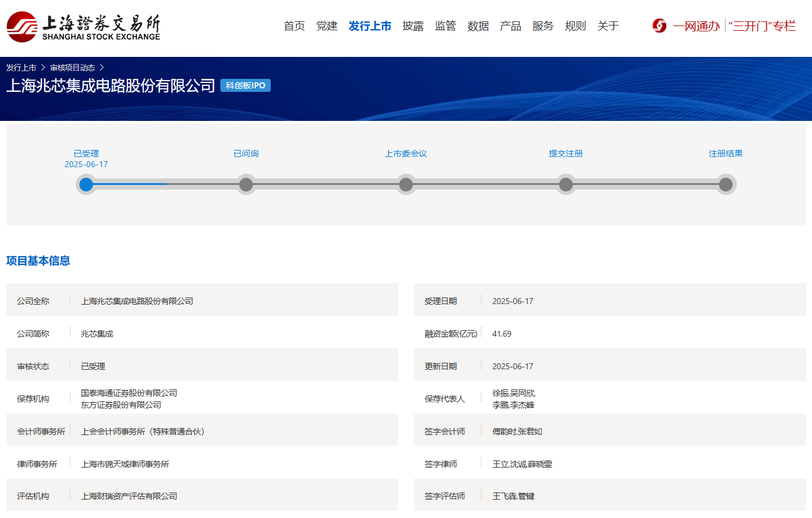Open the 关于 navigation menu
Screen dimensions: 812x518
click(x=608, y=26)
